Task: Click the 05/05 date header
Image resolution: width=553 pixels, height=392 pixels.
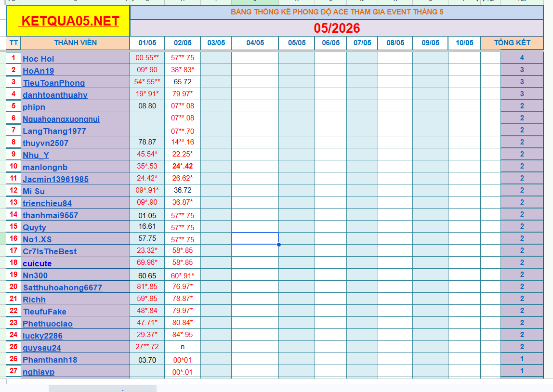Action: (297, 43)
